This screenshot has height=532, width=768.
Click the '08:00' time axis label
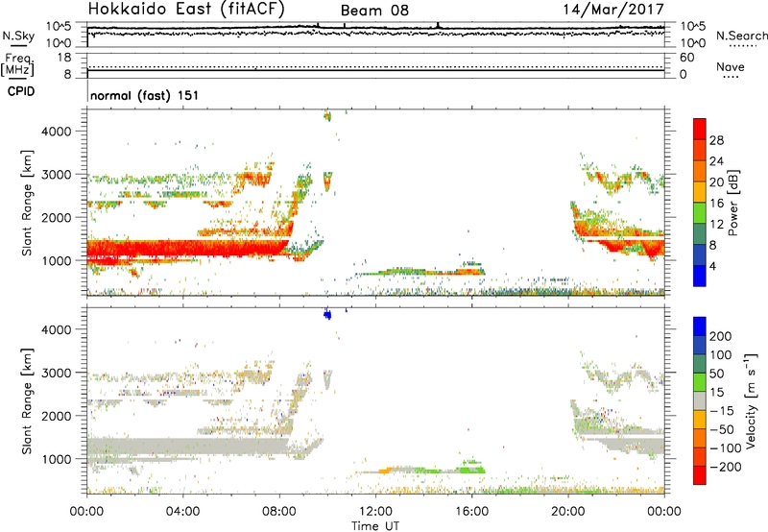[x=279, y=512]
